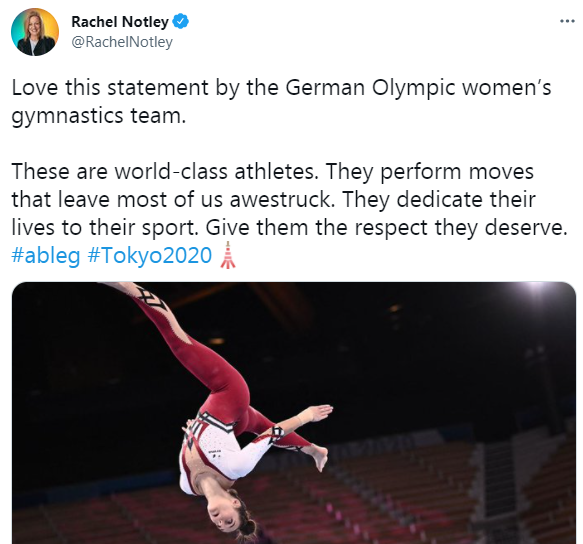Click the stadium seating area in photo
This screenshot has width=583, height=544.
428,495
